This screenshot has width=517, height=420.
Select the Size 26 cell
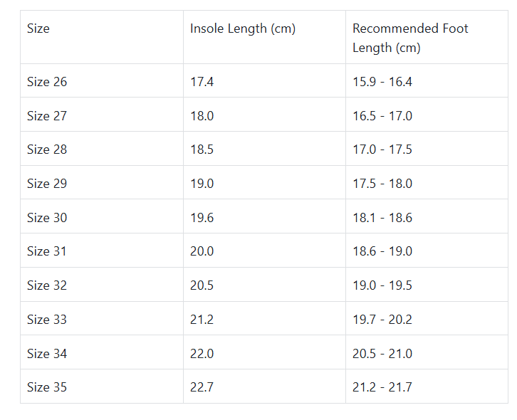click(47, 82)
